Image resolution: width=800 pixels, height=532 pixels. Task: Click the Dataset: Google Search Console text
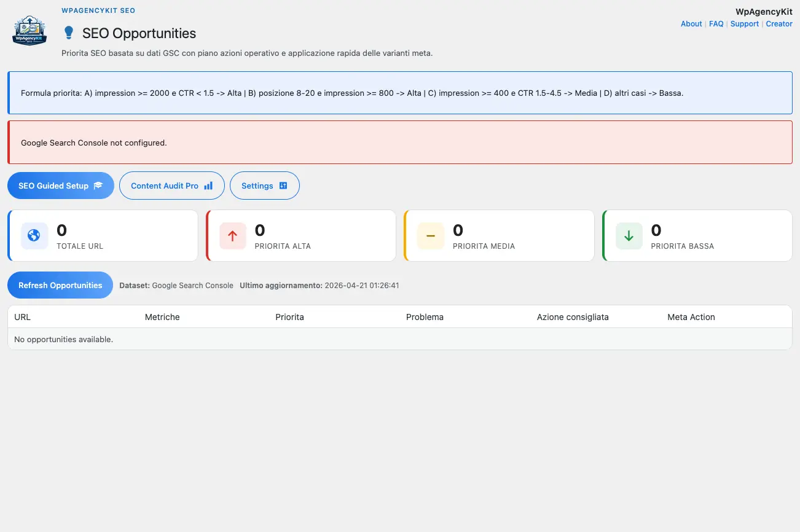[176, 286]
